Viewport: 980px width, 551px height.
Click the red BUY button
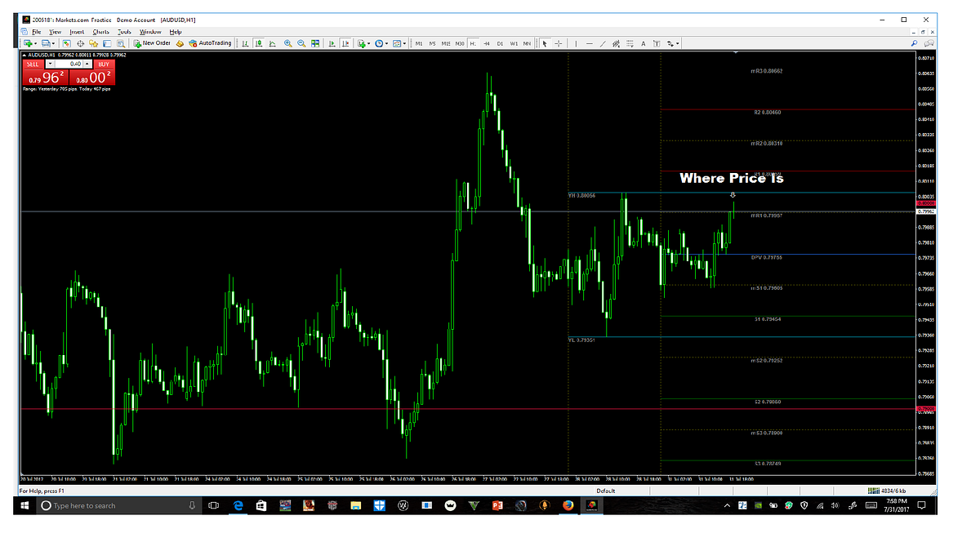tap(104, 63)
